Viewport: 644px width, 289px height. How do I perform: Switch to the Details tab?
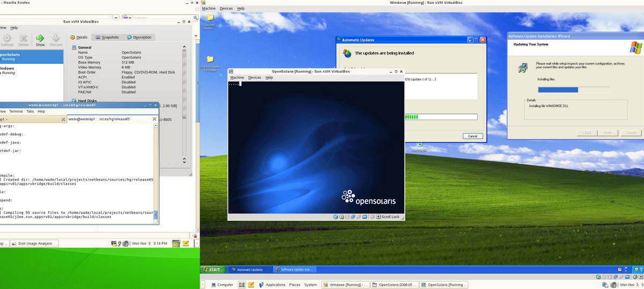(x=79, y=37)
